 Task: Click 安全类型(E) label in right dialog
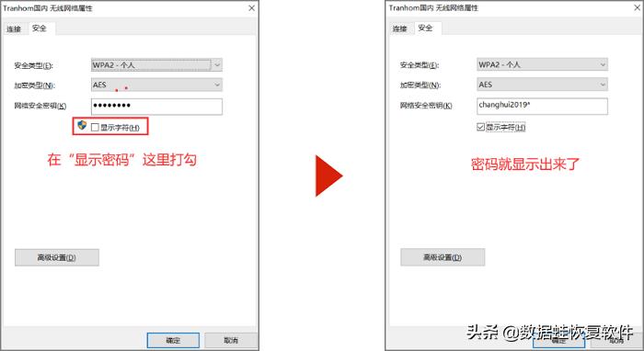click(420, 65)
